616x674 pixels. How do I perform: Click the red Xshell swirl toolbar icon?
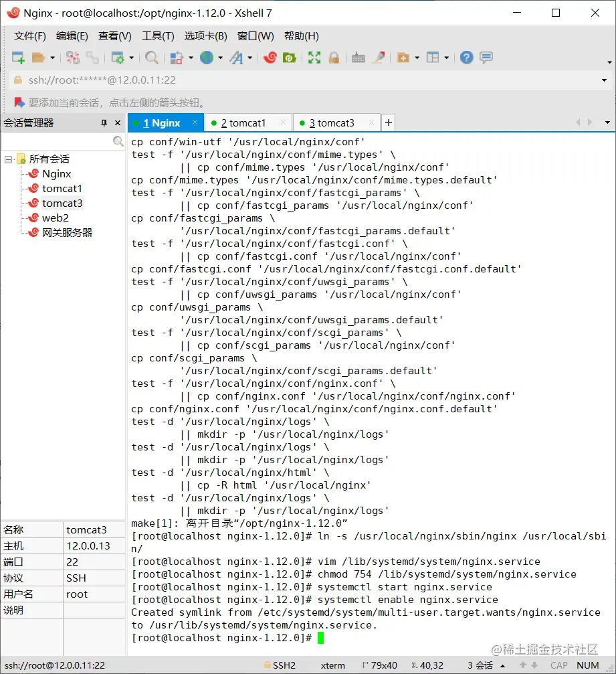[x=270, y=58]
